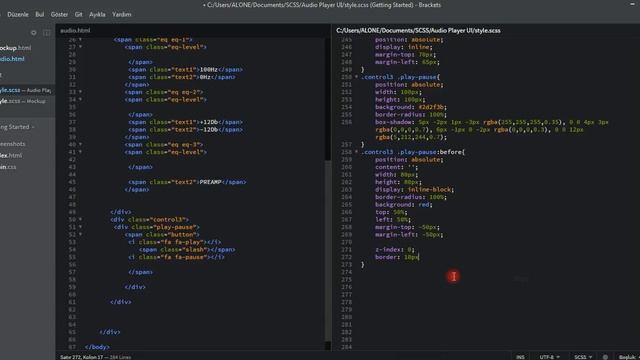
Task: Collapse play-pause div fold at line 51
Action: [80, 227]
